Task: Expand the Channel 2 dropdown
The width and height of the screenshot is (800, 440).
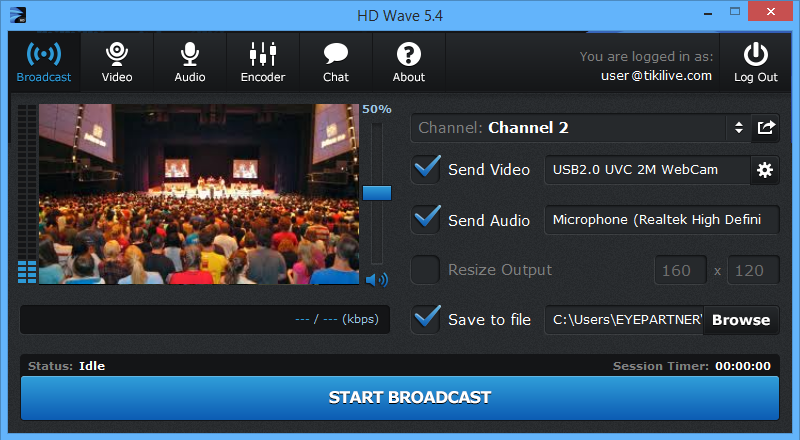Action: tap(580, 128)
